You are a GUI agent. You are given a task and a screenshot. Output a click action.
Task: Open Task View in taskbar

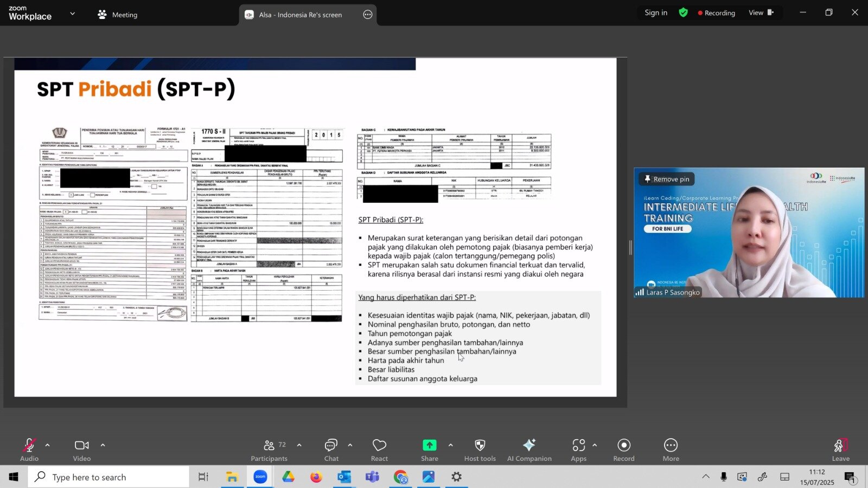(203, 477)
